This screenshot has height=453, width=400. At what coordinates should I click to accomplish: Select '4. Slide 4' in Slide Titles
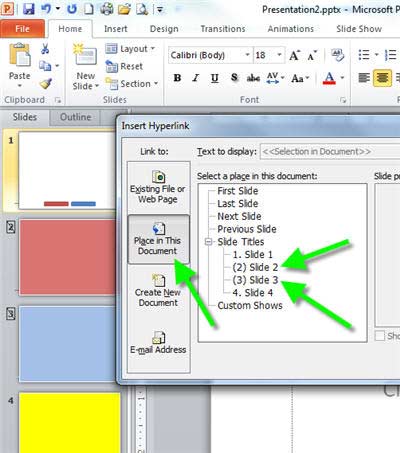click(253, 293)
